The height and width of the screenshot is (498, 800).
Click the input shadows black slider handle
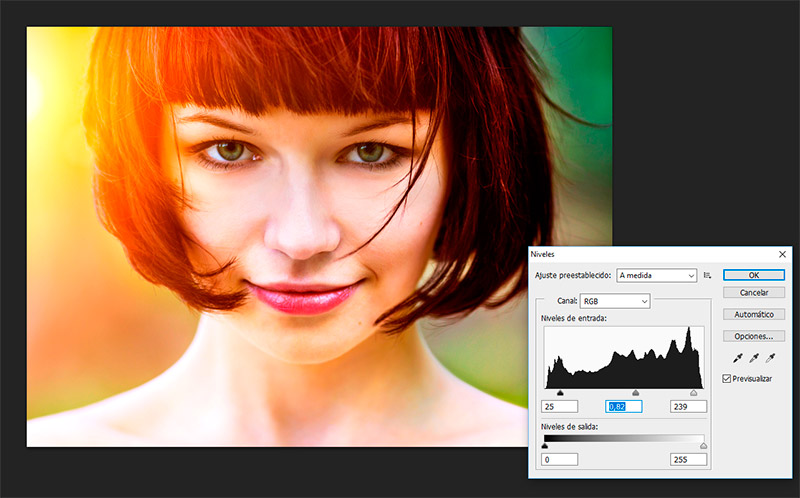tap(560, 393)
